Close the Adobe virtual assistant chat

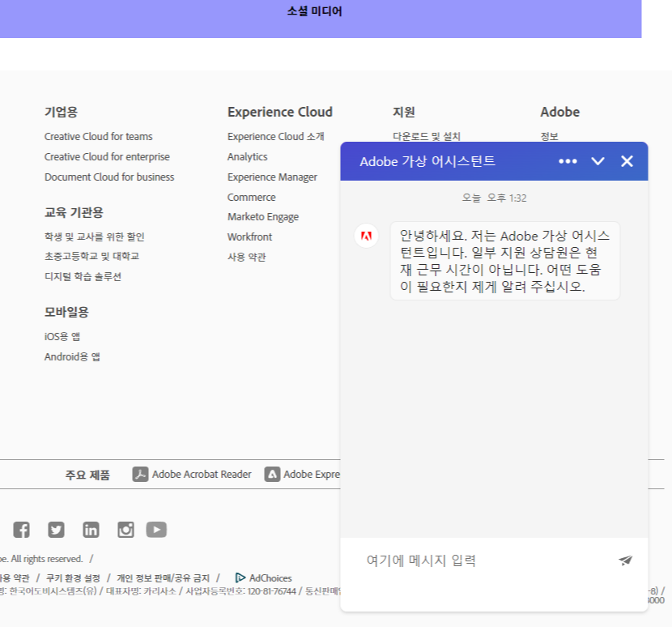tap(627, 161)
